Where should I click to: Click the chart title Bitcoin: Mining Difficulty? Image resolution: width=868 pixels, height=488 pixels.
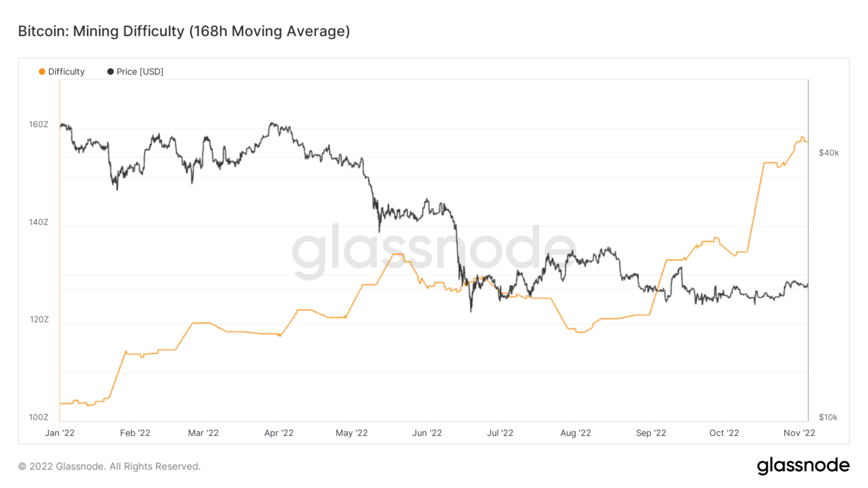(184, 31)
